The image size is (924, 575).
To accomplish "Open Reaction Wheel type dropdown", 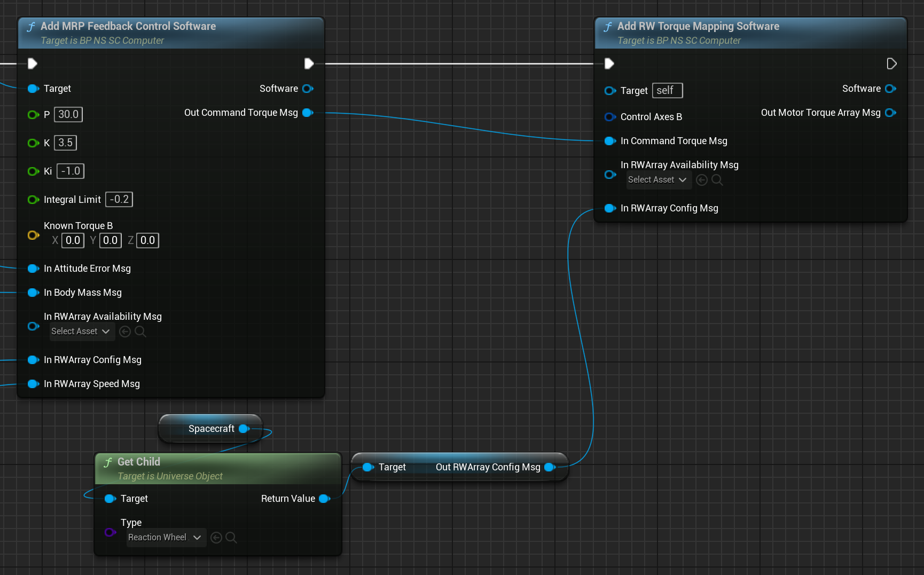I will 166,538.
